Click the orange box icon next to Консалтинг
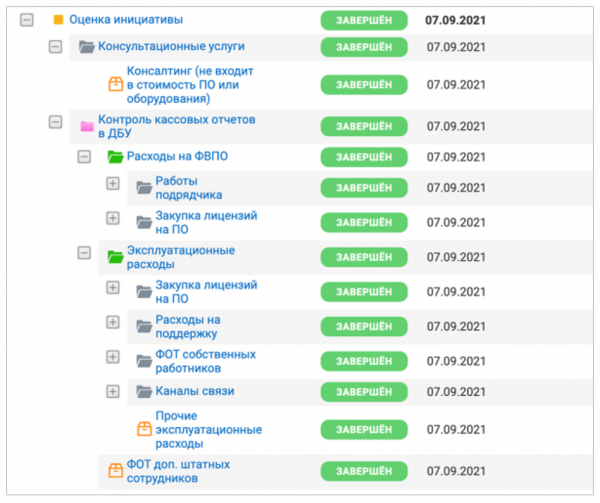Viewport: 600px width, 503px height. (114, 85)
